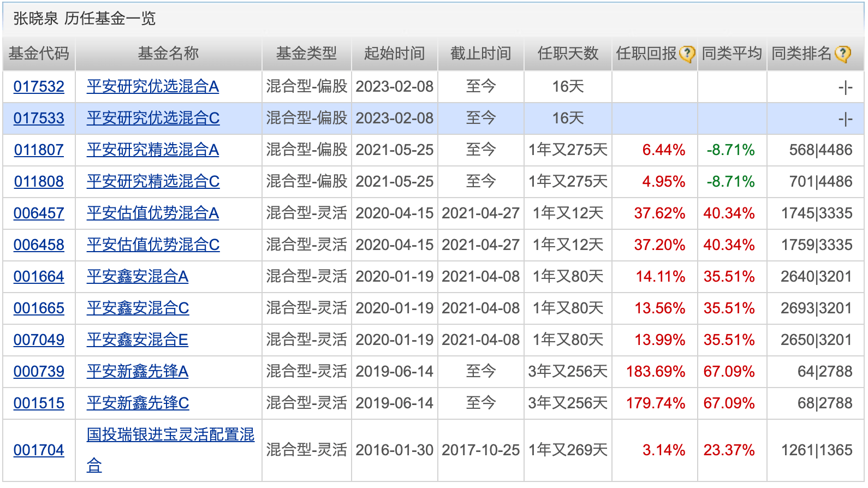The height and width of the screenshot is (488, 868).
Task: Select the 4.95% return value
Action: click(x=664, y=181)
